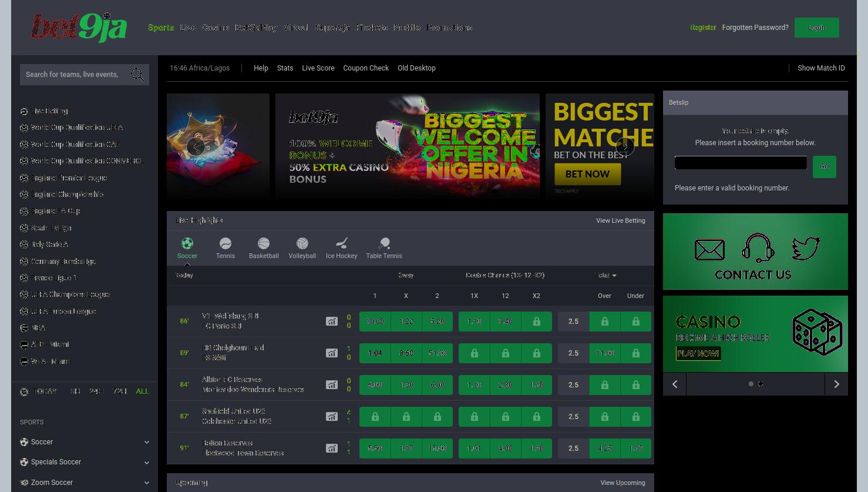The image size is (868, 492).
Task: Click the BET NOW banner button
Action: pos(587,174)
